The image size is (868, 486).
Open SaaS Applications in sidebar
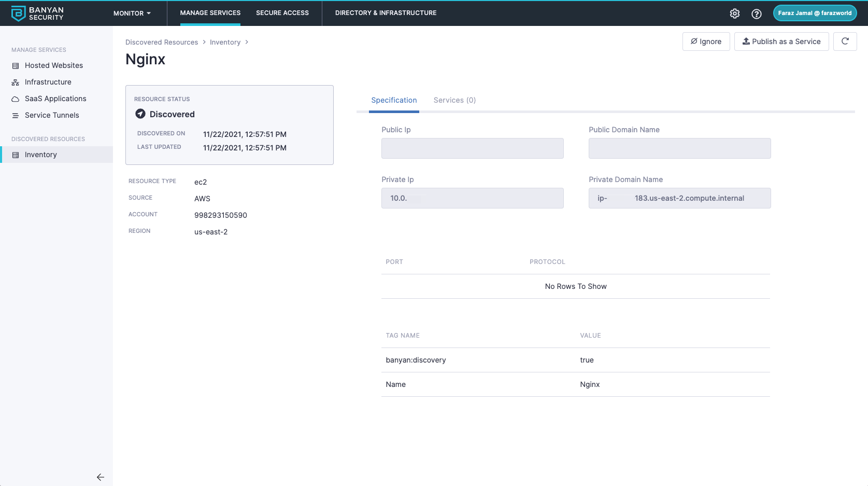click(56, 99)
